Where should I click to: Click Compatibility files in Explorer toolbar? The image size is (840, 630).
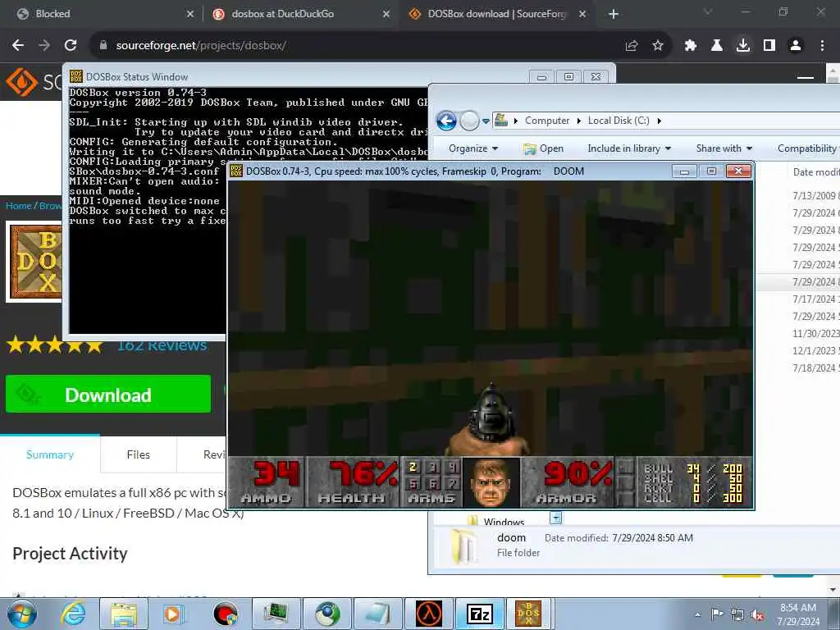coord(808,148)
